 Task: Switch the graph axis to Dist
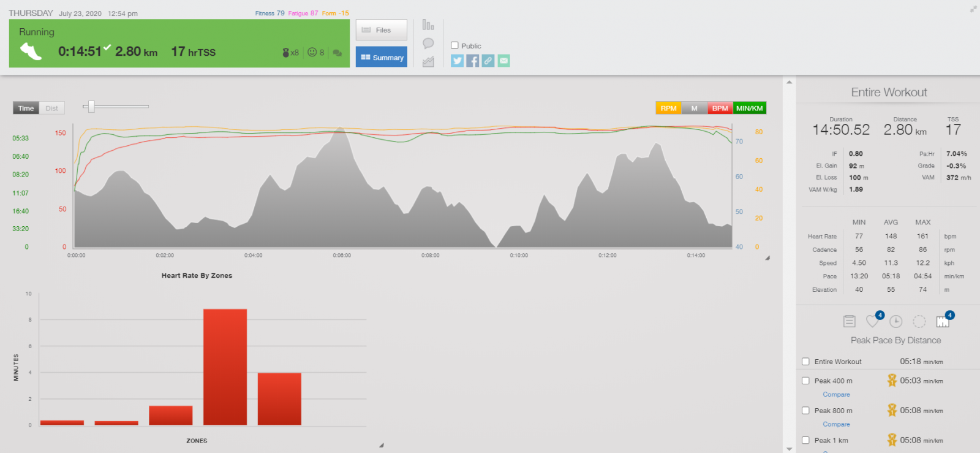pyautogui.click(x=52, y=108)
